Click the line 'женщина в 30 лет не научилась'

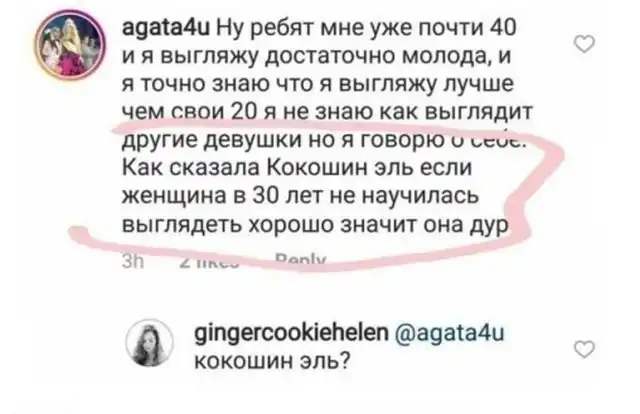(300, 197)
